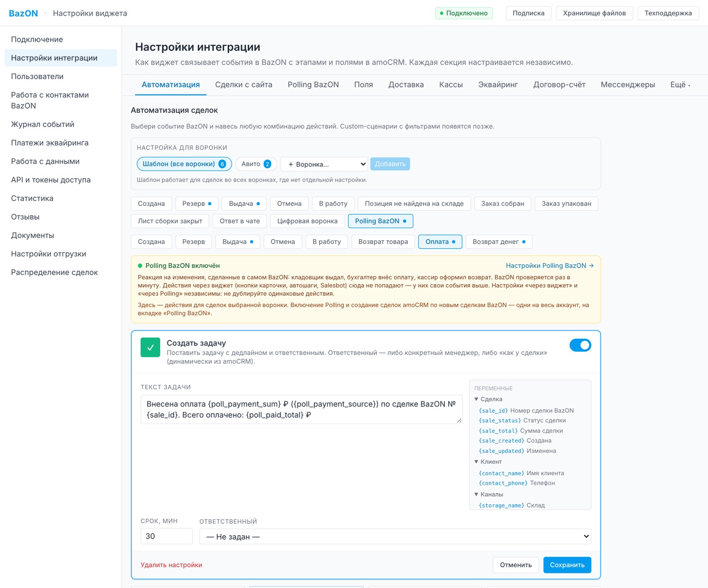Viewport: 708px width, 588px height.
Task: Click the Удалить настройки link
Action: tap(171, 565)
